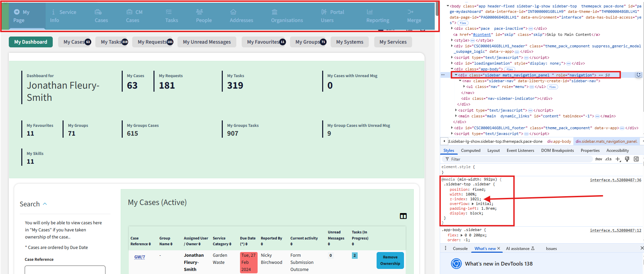Open Computed tab in DevTools
This screenshot has height=274, width=644.
tap(471, 151)
